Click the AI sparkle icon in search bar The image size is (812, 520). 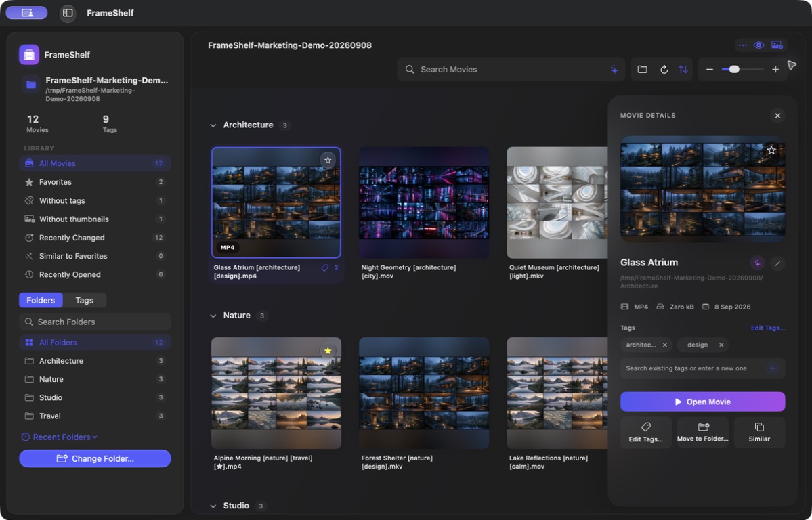(x=614, y=70)
